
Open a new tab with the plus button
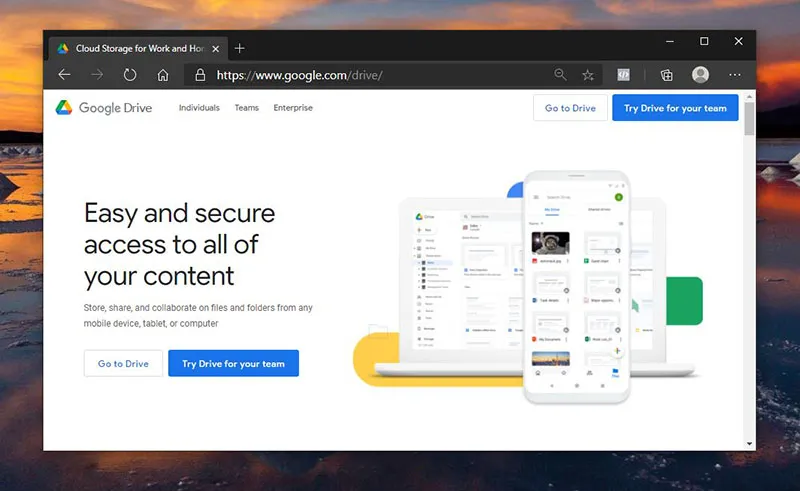[239, 48]
